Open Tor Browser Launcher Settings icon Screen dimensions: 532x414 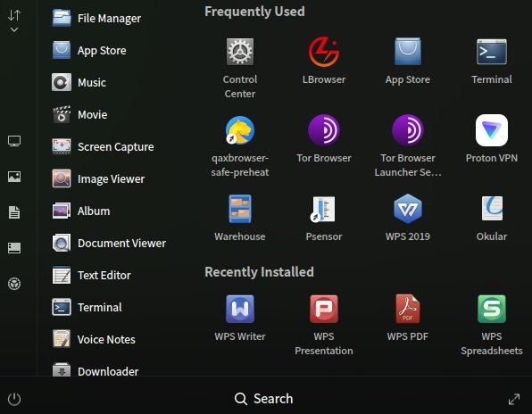coord(408,130)
